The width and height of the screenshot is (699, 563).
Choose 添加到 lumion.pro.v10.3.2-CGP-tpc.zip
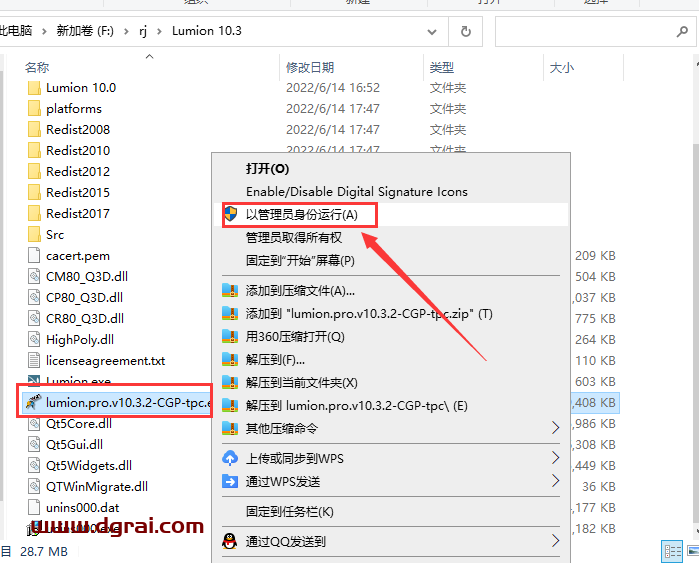(x=369, y=314)
